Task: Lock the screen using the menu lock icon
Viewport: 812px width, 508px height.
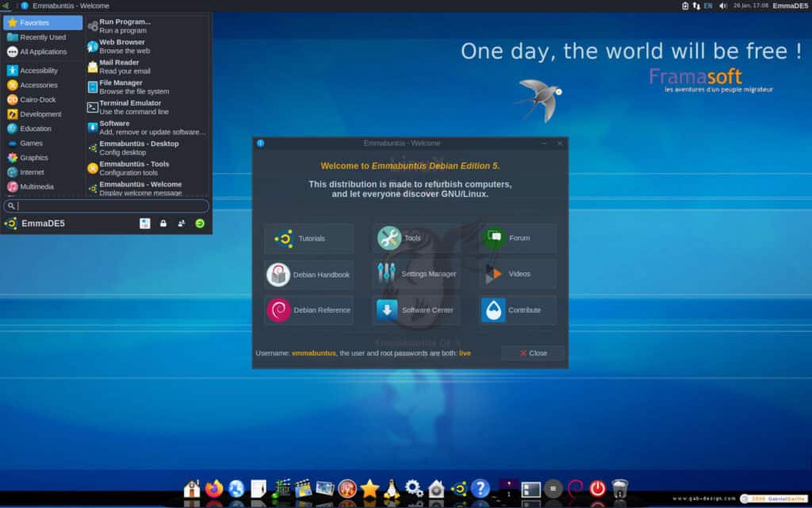Action: (x=163, y=223)
